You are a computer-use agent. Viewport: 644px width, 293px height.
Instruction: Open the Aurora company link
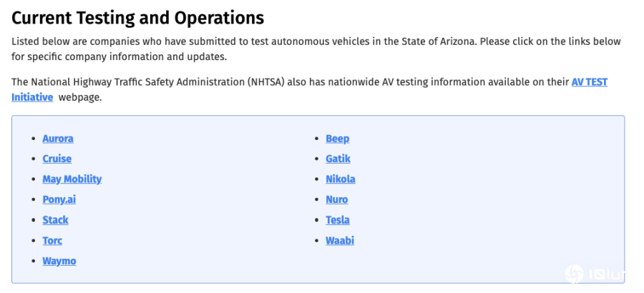(x=58, y=139)
